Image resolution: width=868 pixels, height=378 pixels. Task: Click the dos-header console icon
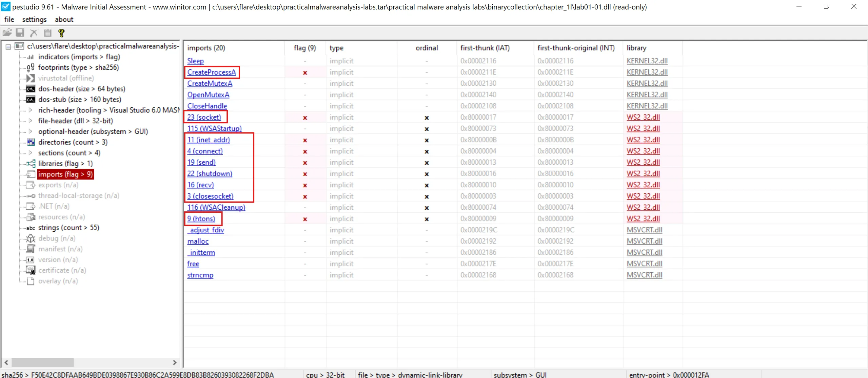pos(31,89)
